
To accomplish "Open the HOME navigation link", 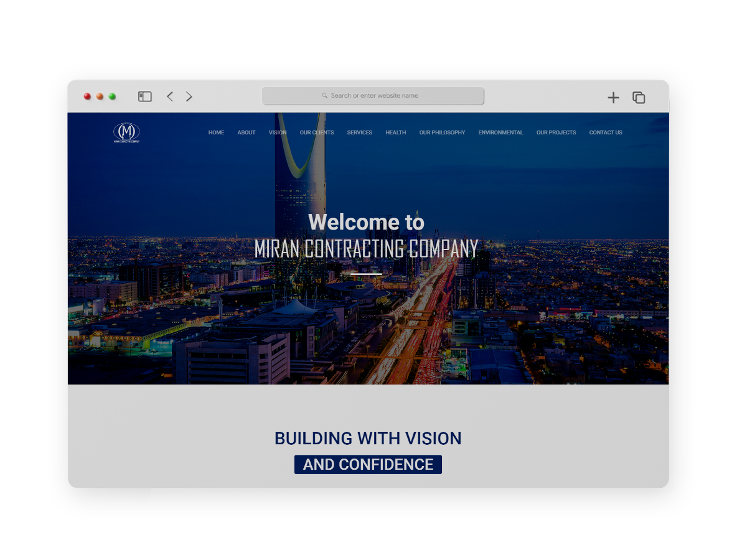I will pos(216,133).
